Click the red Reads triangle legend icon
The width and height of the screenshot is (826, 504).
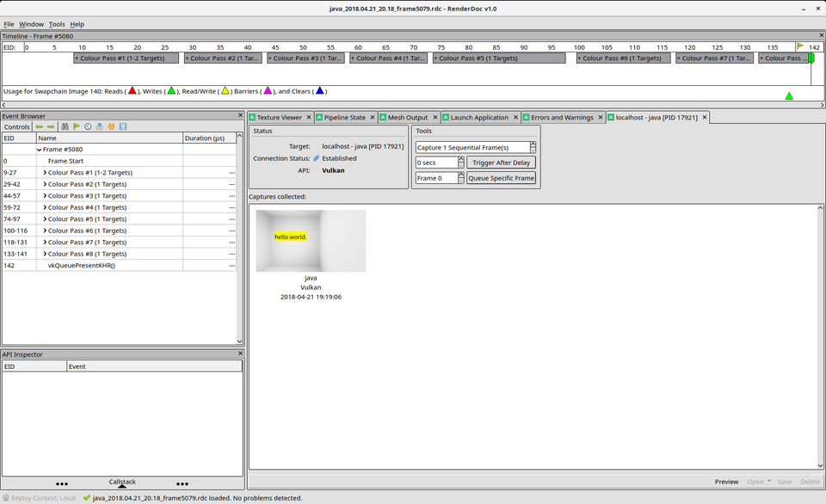point(133,91)
